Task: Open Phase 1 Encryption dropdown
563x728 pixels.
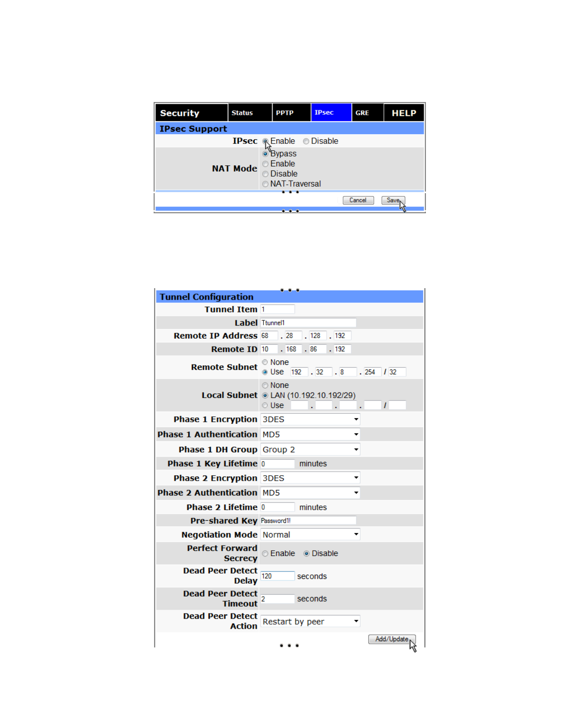Action: 310,419
